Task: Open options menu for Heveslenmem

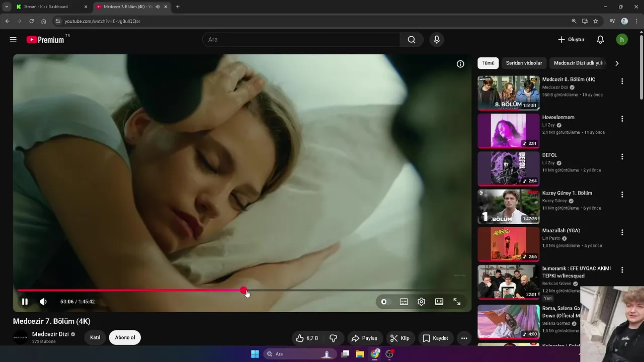Action: pos(622,119)
